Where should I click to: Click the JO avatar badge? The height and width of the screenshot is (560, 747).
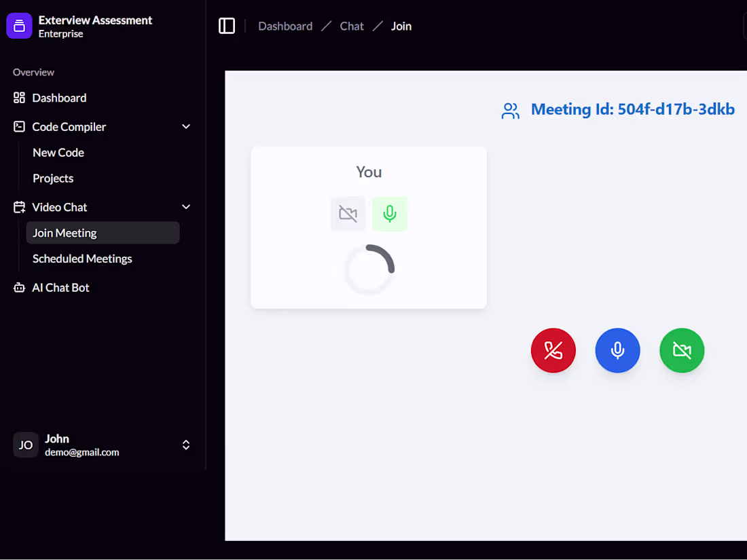coord(25,445)
